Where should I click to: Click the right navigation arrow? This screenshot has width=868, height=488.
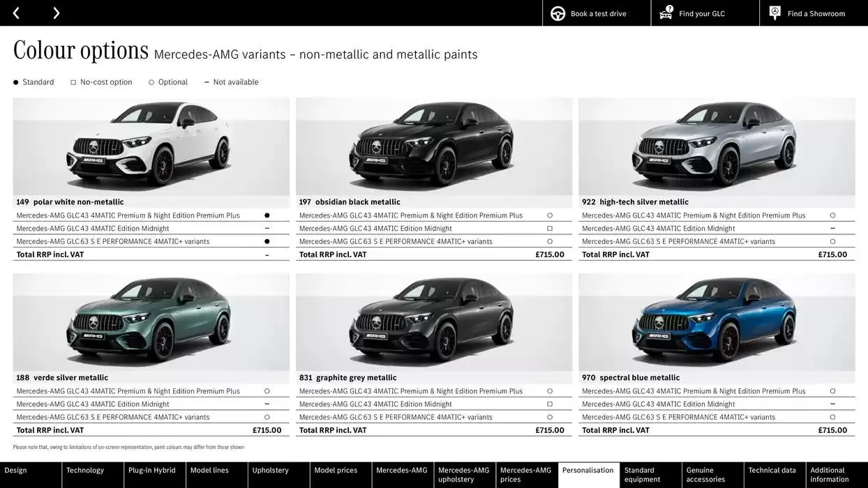(x=56, y=13)
